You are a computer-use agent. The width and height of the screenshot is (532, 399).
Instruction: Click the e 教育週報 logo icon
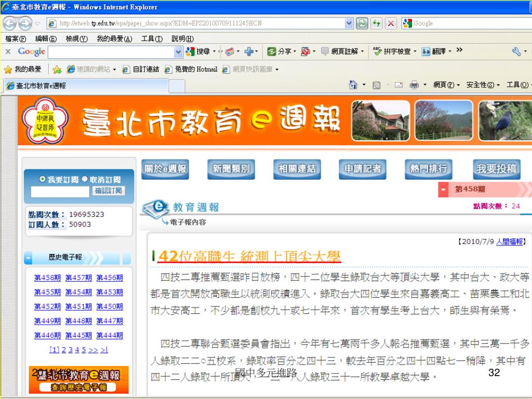[155, 208]
